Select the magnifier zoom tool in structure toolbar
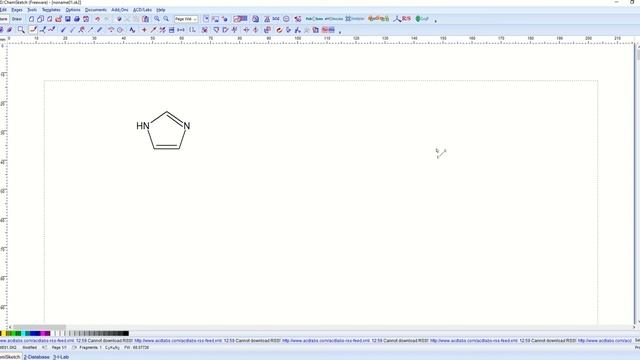Viewport: 640px width, 360px height. point(21,30)
